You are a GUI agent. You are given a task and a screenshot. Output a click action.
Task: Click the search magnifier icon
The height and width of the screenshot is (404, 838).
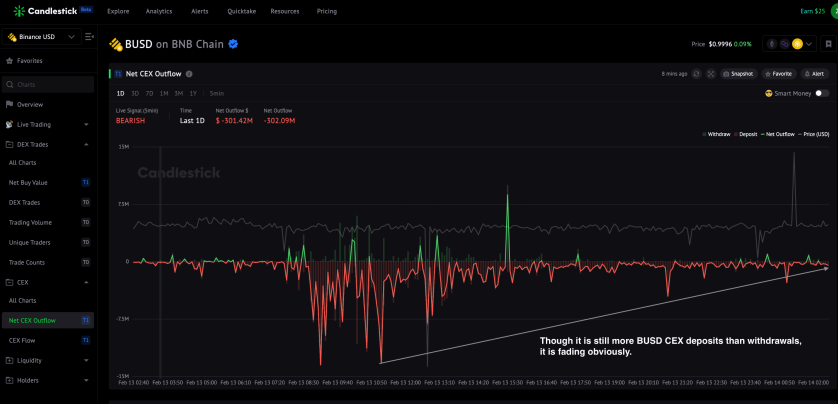tap(10, 84)
